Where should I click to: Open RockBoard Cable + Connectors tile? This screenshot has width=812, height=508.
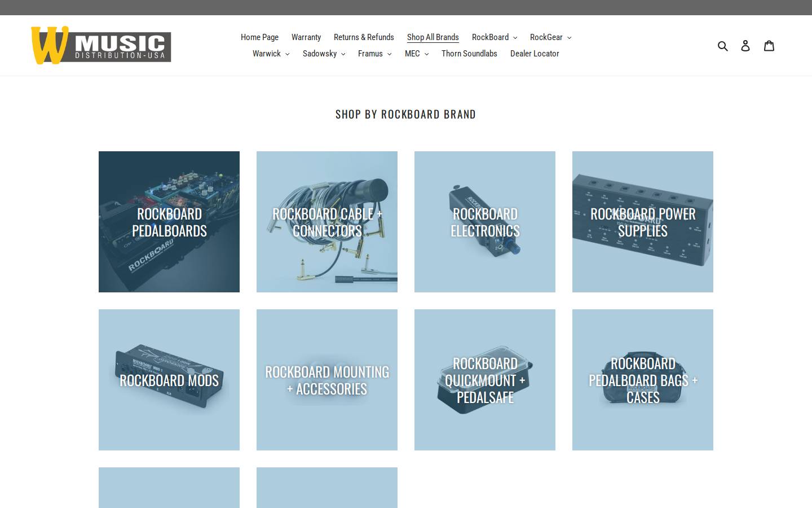click(x=327, y=222)
